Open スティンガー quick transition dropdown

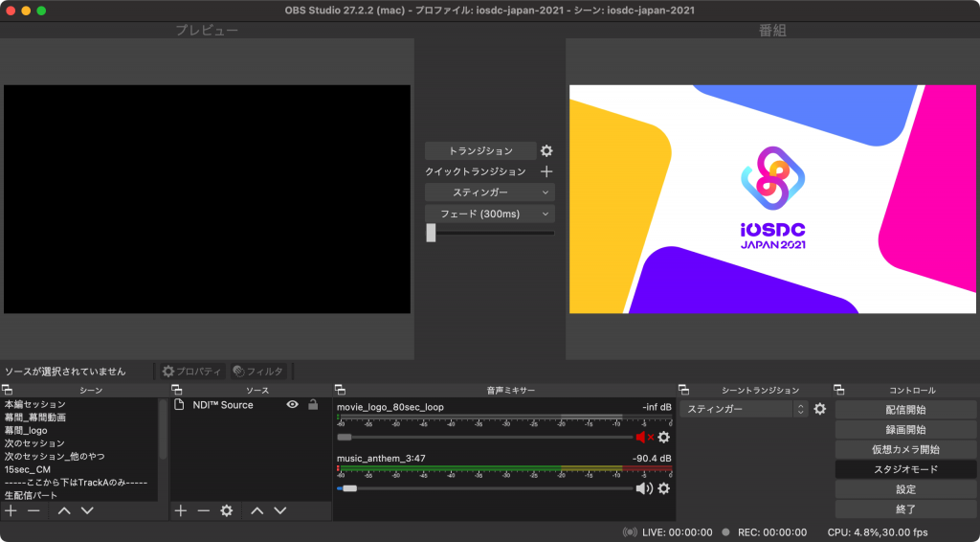click(x=489, y=192)
